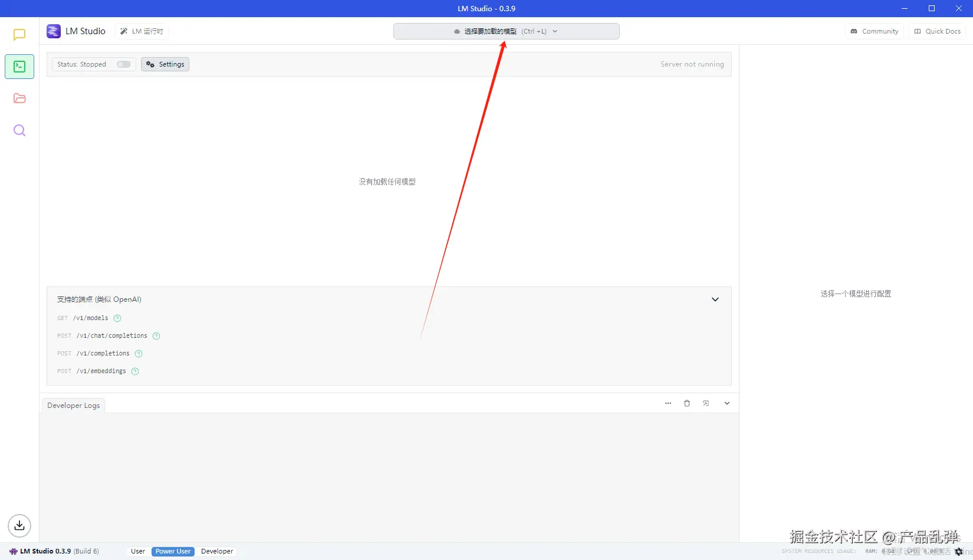This screenshot has width=973, height=560.
Task: Open the Developer Logs more options menu
Action: (x=668, y=403)
